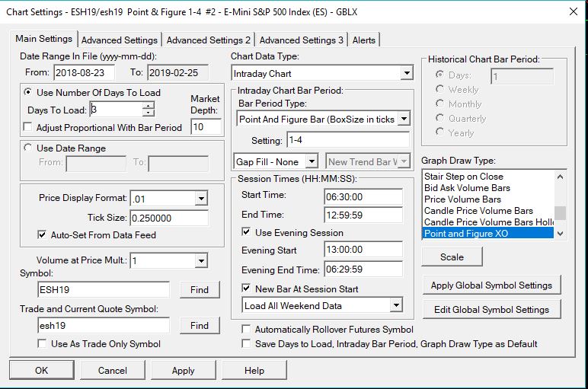Screen dimensions: 588x389
Task: Select Price Volume Bars draw type
Action: [x=488, y=199]
